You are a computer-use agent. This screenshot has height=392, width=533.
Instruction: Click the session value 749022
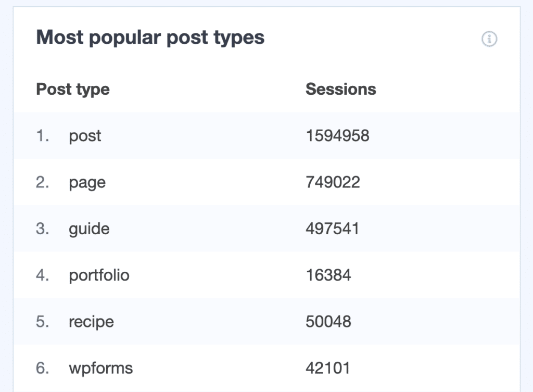[332, 182]
